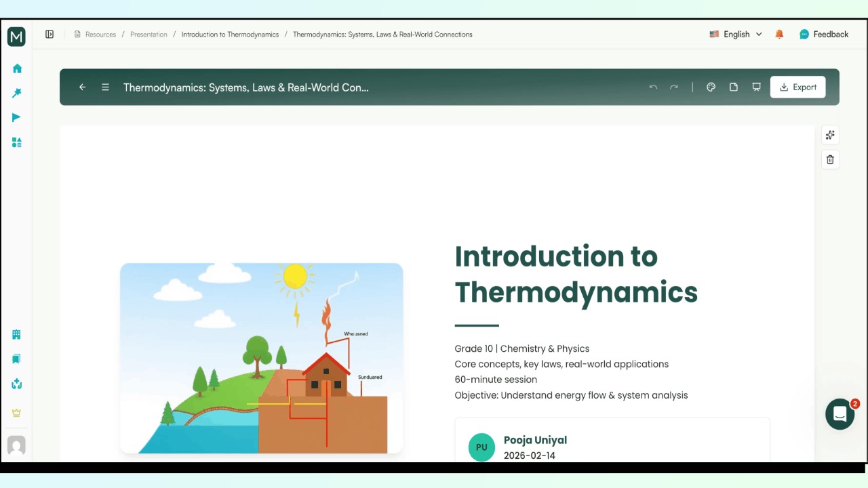This screenshot has width=868, height=488.
Task: Open the chat bubble with two unread messages
Action: 840,413
